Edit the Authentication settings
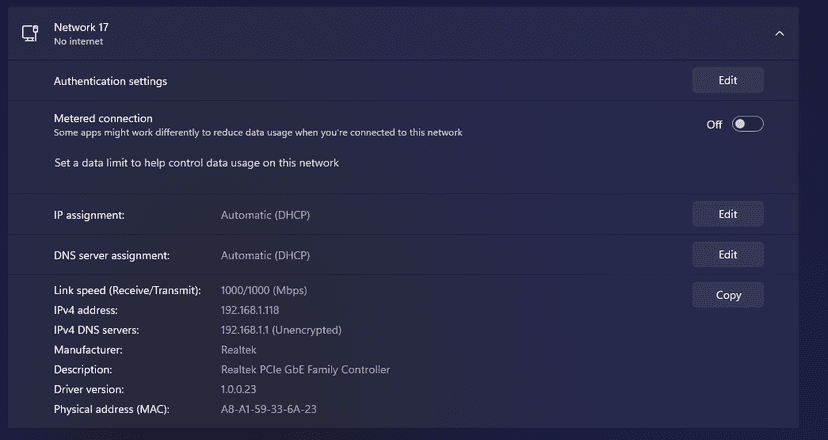The height and width of the screenshot is (440, 828). (727, 80)
